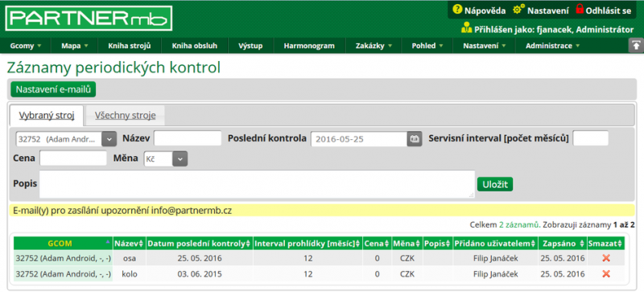This screenshot has height=292, width=644.
Task: Click the info@partnermb.cz notification email text
Action: point(192,211)
